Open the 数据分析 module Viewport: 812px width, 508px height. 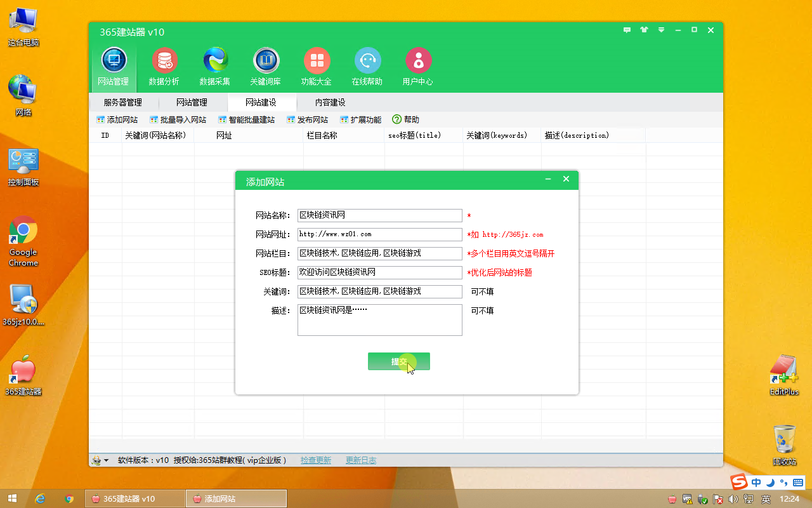click(x=164, y=67)
